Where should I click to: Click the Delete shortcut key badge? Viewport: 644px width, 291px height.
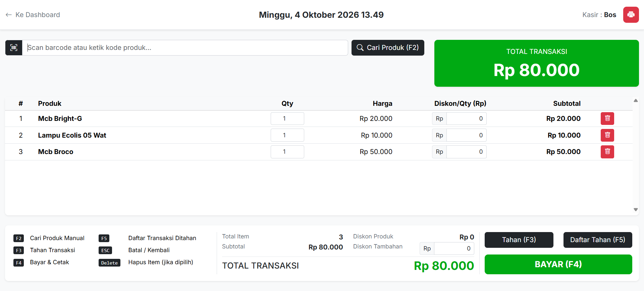109,263
